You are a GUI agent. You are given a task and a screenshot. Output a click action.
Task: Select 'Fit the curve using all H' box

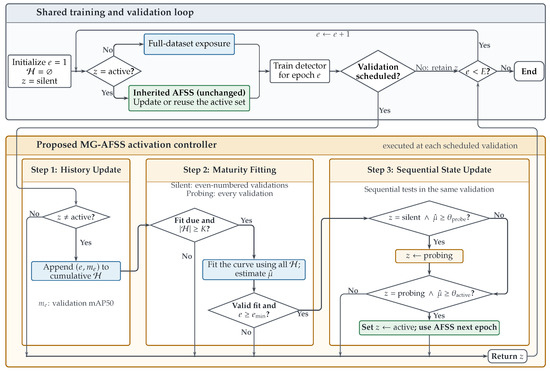254,269
